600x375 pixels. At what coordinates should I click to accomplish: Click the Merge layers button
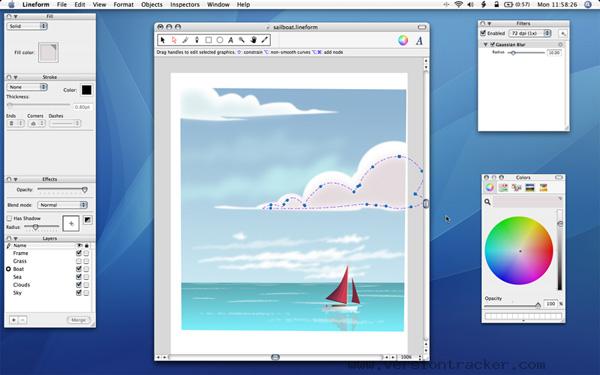click(79, 320)
